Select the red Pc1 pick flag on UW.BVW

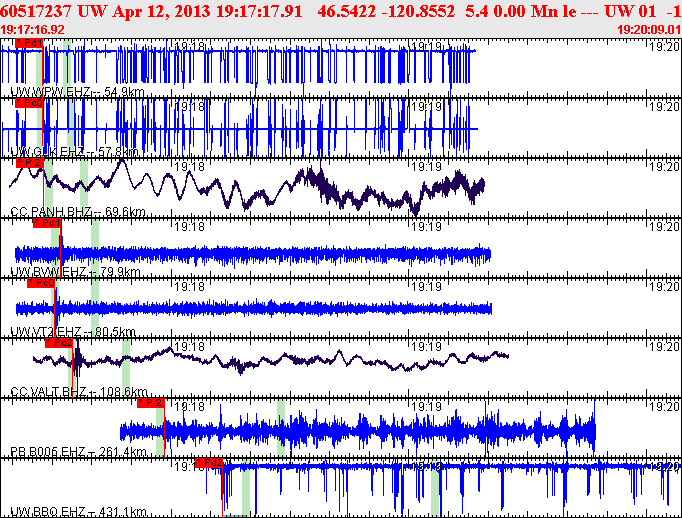pos(48,222)
